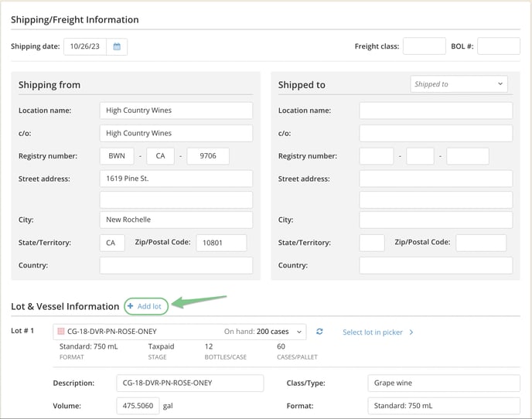This screenshot has height=419, width=532.
Task: Click Shipped to Location name field
Action: [x=435, y=111]
